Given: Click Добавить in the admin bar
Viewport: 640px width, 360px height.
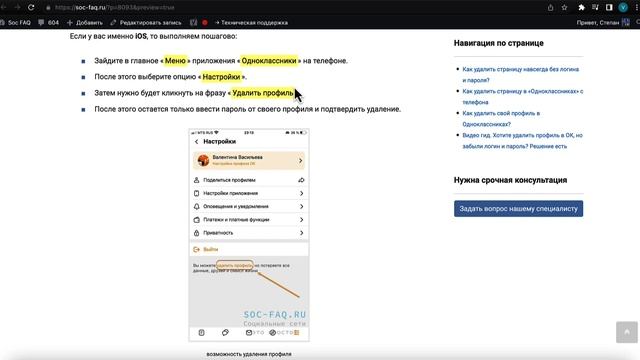Looking at the screenshot, I should [x=85, y=23].
